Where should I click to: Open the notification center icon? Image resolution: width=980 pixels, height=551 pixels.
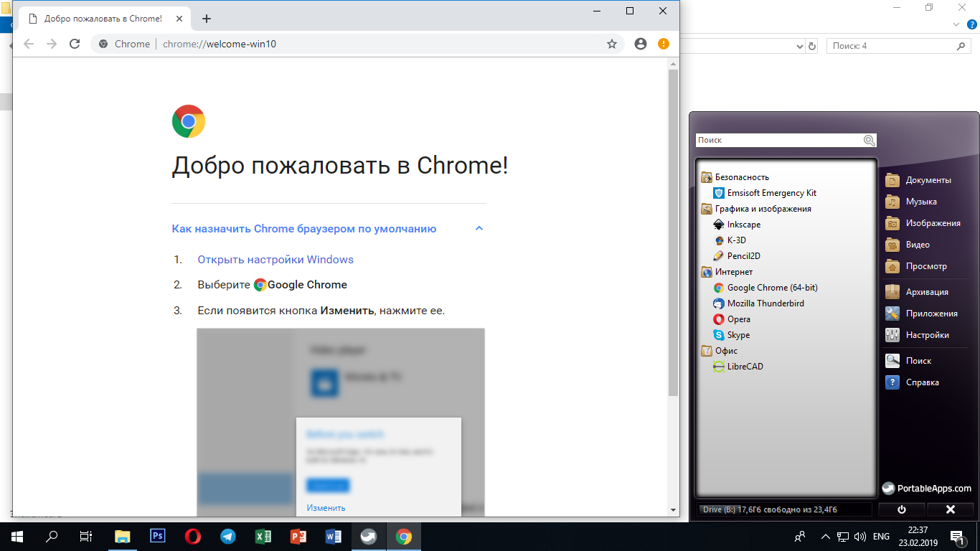point(957,537)
